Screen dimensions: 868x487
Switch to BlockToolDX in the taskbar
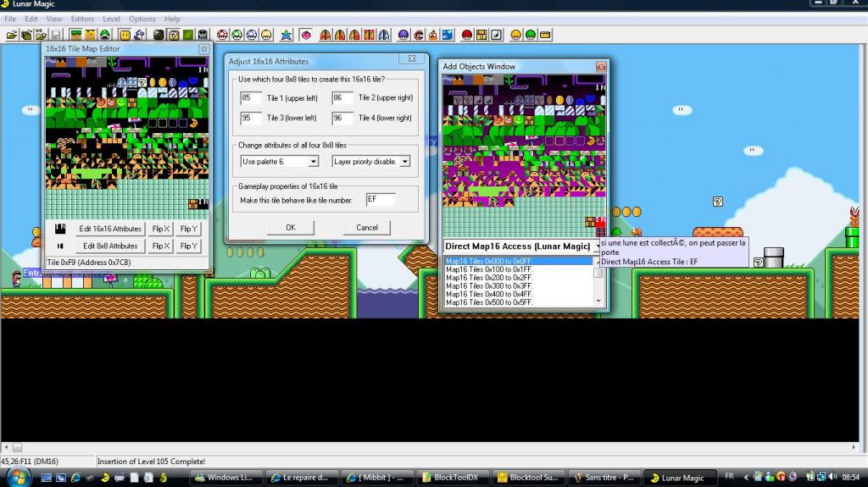pos(455,477)
